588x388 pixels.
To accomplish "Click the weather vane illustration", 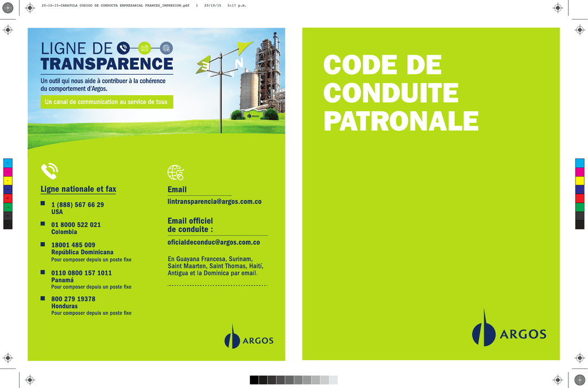I will coord(225,86).
